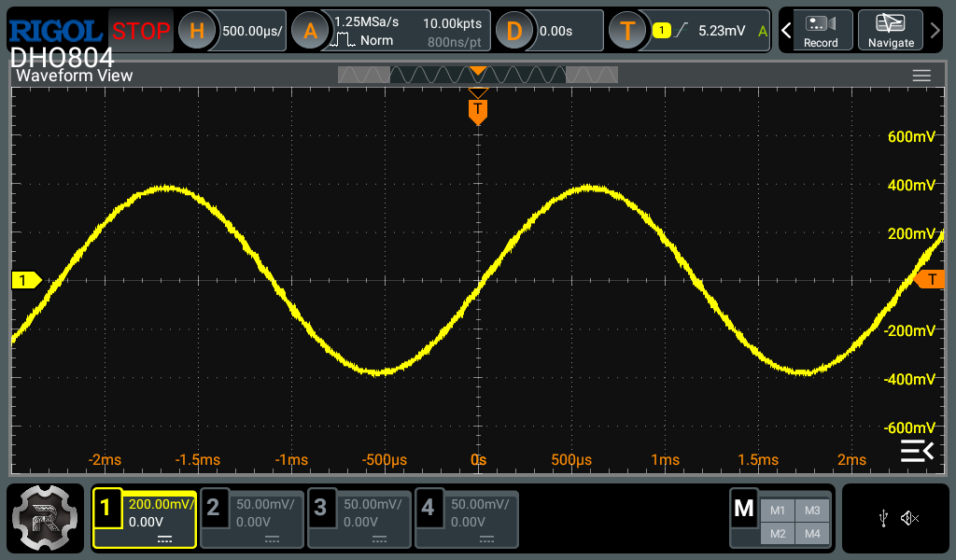Enable math channel M4

[812, 534]
